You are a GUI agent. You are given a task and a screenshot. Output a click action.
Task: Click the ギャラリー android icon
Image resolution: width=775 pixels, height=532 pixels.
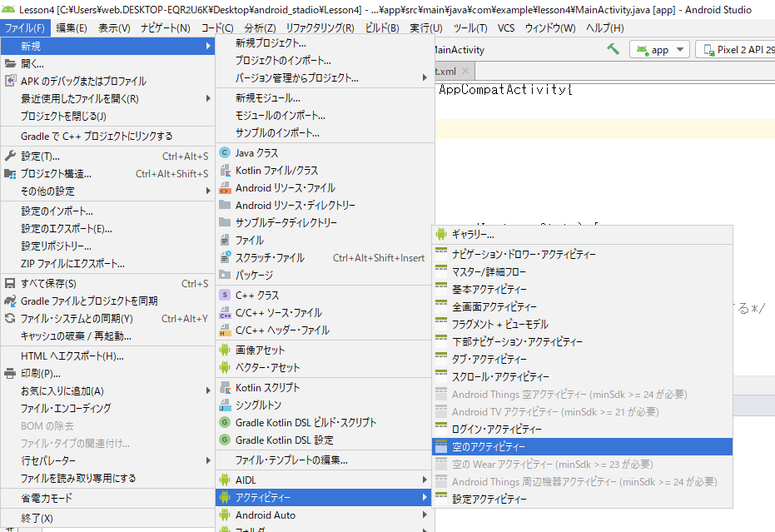[441, 234]
